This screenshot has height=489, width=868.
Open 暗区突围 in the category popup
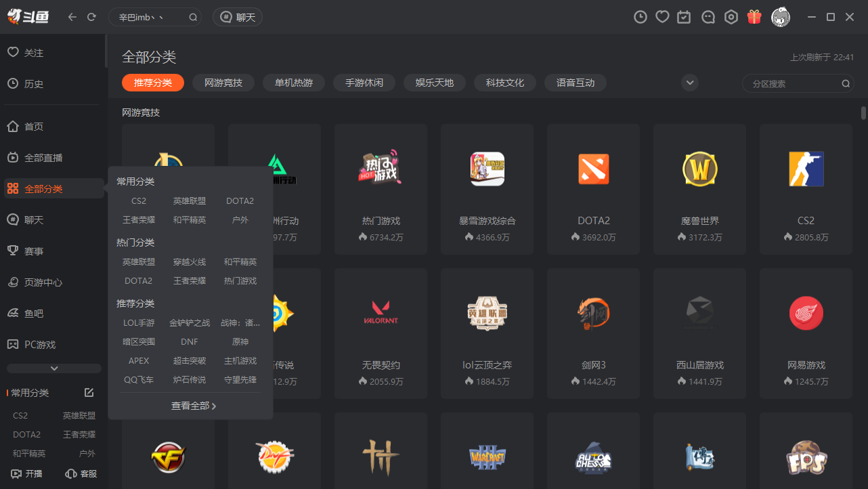point(139,342)
